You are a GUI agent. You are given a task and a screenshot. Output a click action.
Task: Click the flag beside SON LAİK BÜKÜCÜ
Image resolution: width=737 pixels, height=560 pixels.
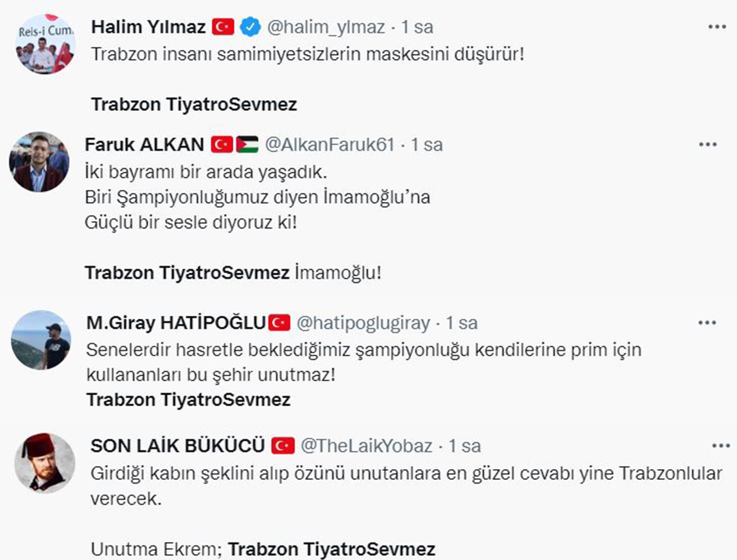[x=283, y=446]
